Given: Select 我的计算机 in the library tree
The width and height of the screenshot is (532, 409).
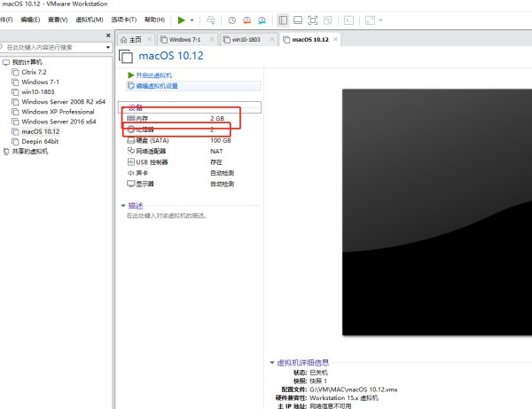Looking at the screenshot, I should (x=27, y=62).
